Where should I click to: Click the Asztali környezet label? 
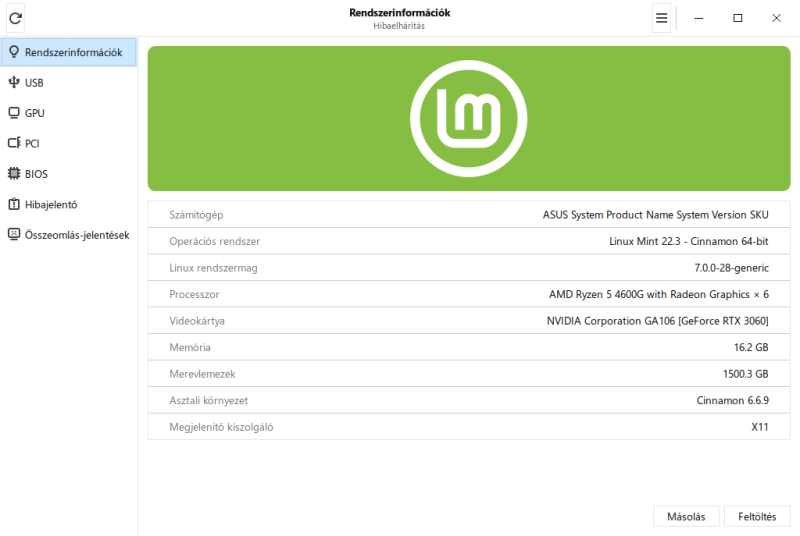coord(208,400)
